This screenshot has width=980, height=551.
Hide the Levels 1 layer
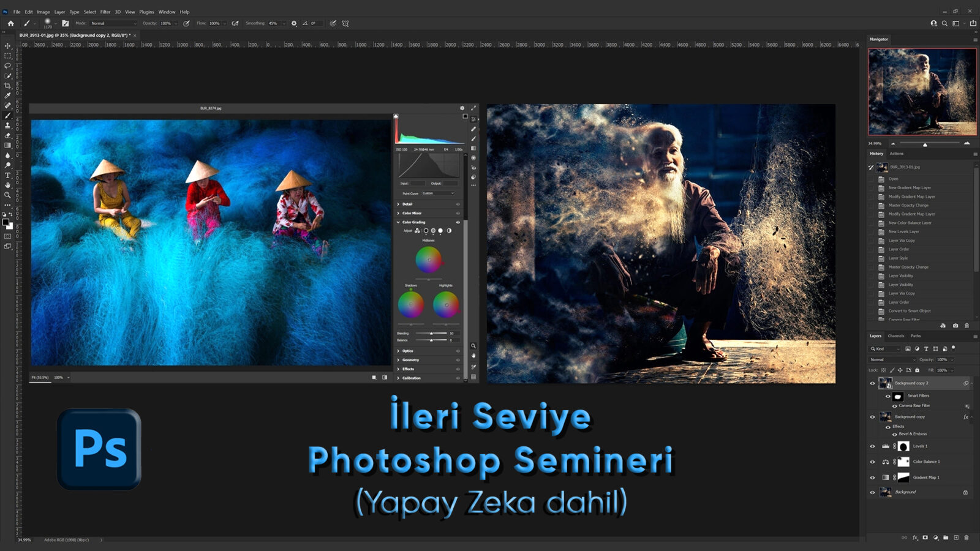pyautogui.click(x=872, y=446)
